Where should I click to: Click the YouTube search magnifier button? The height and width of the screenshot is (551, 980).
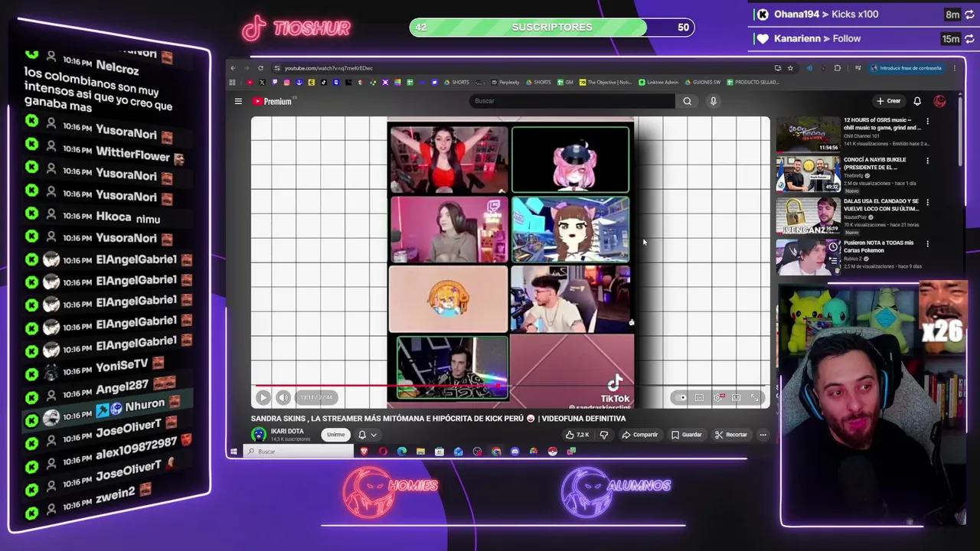pyautogui.click(x=688, y=101)
